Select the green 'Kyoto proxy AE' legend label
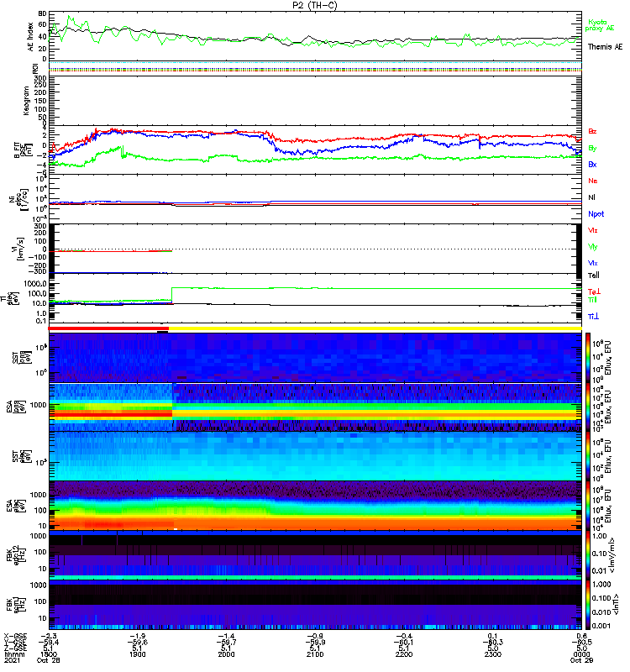Screen dimensions: 630x672 [x=599, y=25]
